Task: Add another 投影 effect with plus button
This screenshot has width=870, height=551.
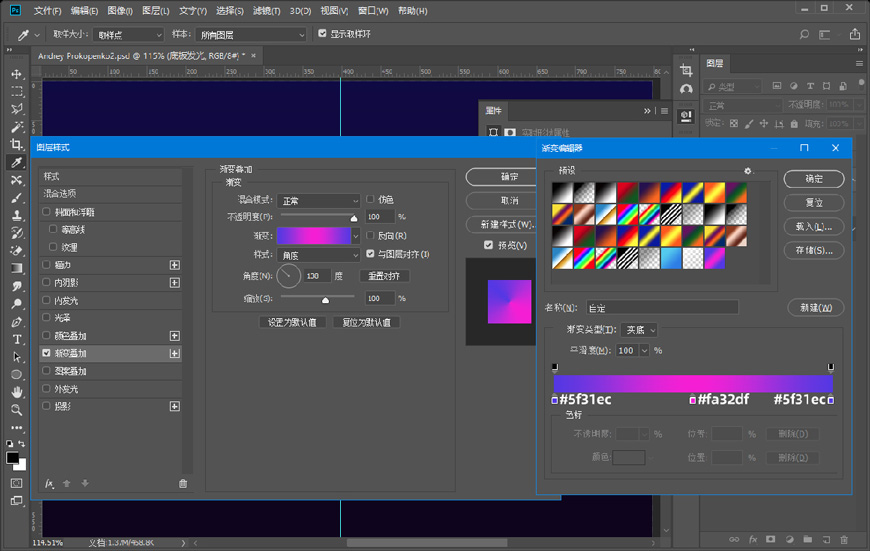Action: pos(175,407)
